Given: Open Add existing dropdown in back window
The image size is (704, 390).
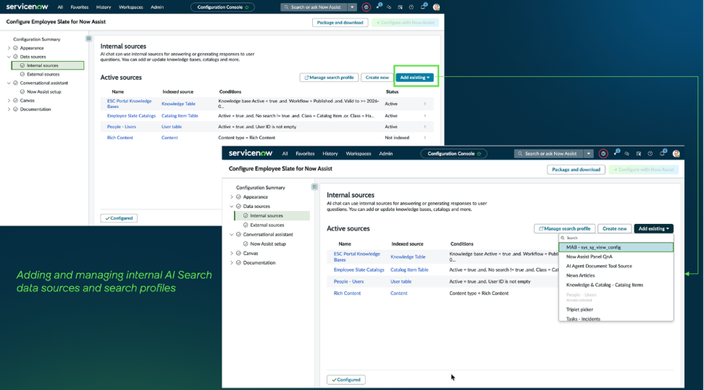Looking at the screenshot, I should point(415,78).
